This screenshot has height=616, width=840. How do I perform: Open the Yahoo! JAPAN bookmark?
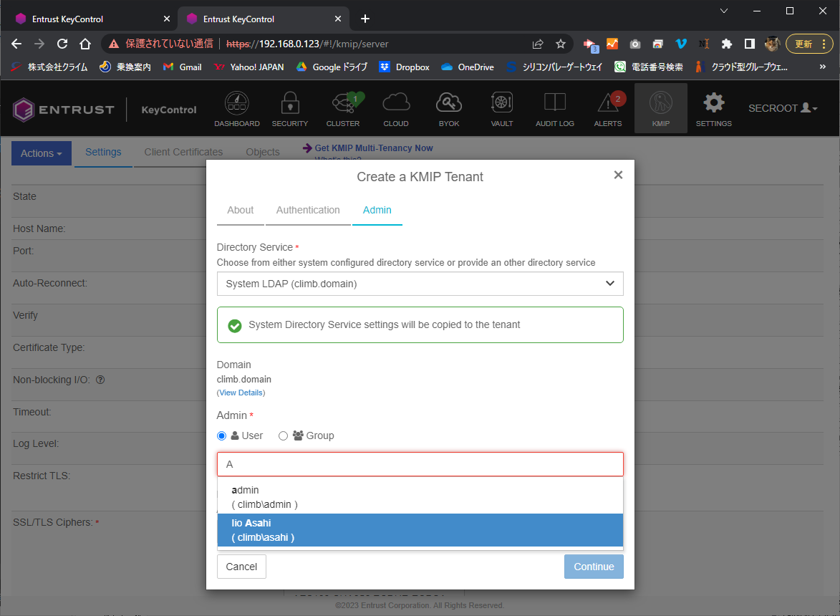pyautogui.click(x=248, y=67)
